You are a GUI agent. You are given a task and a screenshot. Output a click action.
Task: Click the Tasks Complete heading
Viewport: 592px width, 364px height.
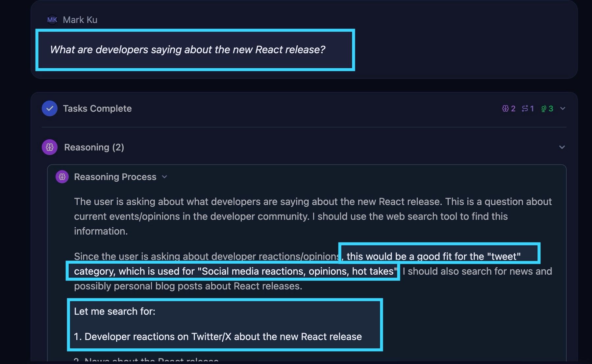point(97,108)
